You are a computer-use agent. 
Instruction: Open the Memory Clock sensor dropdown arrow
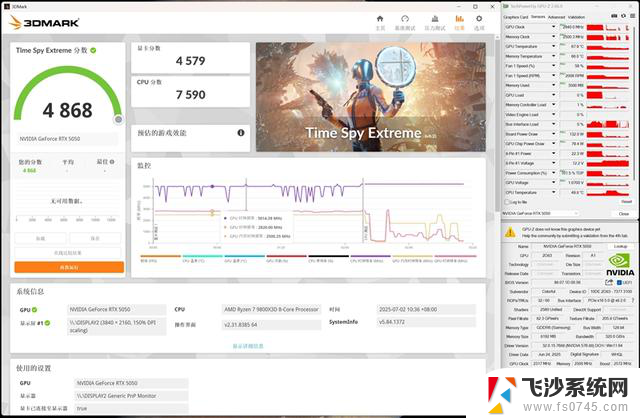[x=554, y=37]
